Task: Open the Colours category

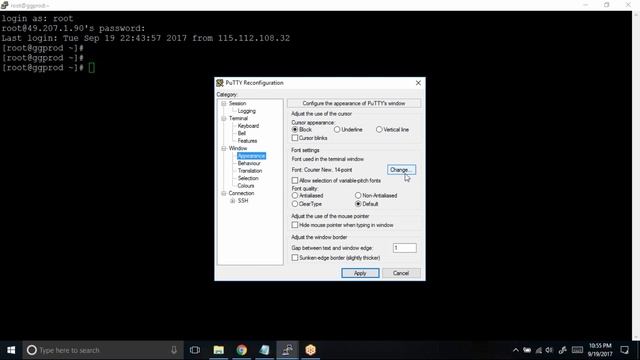Action: (x=246, y=186)
